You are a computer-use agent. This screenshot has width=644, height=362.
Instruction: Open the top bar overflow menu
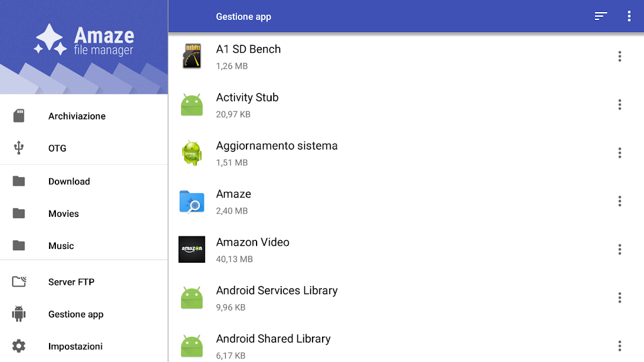[628, 16]
